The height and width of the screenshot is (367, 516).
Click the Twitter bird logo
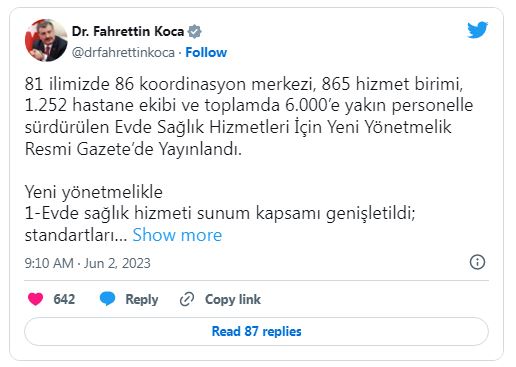[x=477, y=30]
